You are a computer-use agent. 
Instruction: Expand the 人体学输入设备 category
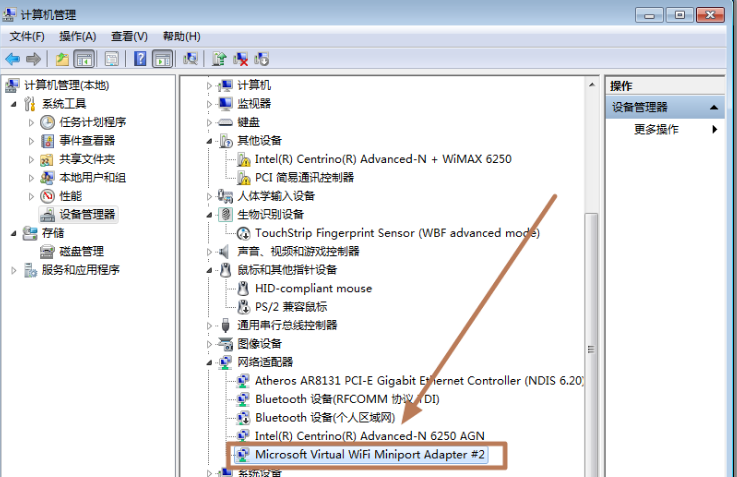[x=209, y=196]
